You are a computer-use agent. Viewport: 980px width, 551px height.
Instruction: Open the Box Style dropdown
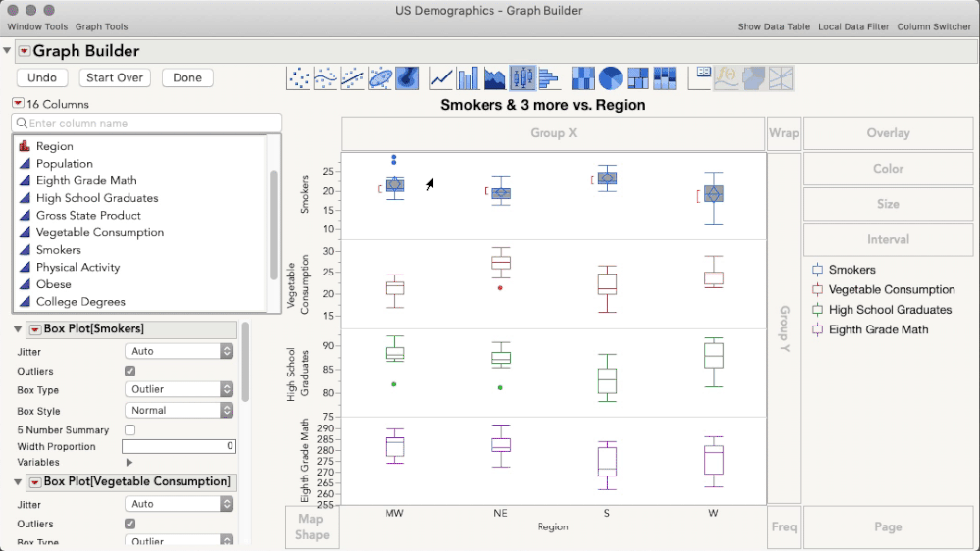pyautogui.click(x=179, y=411)
